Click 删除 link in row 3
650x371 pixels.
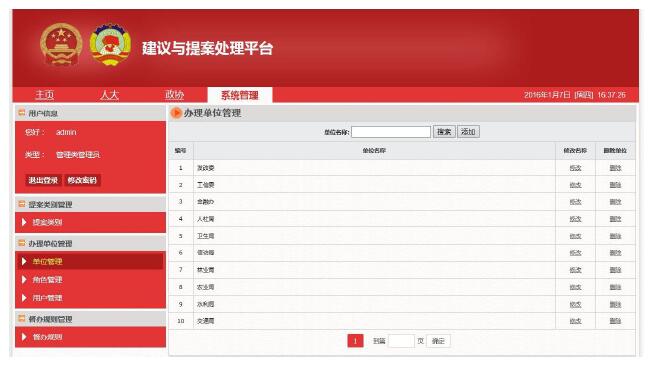pyautogui.click(x=615, y=202)
